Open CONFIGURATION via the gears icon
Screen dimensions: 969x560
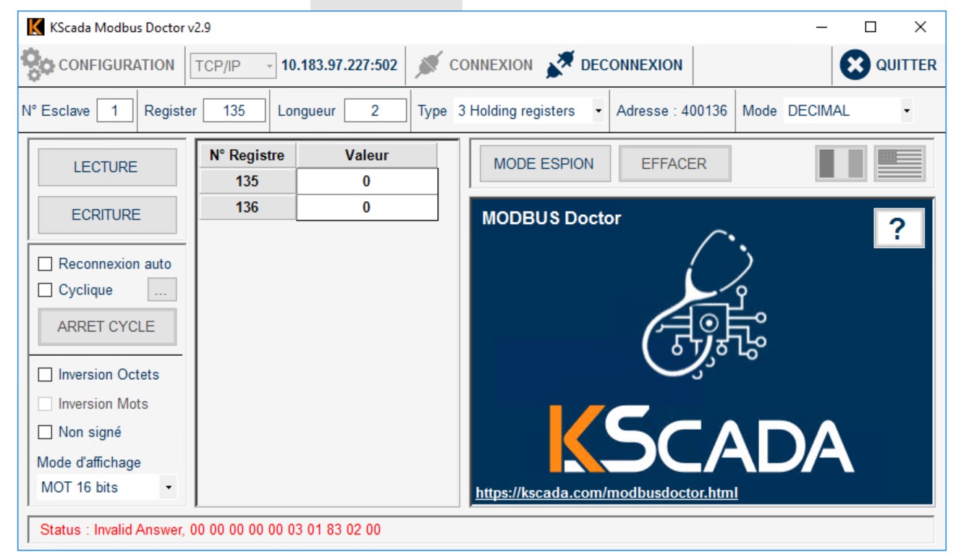point(38,65)
